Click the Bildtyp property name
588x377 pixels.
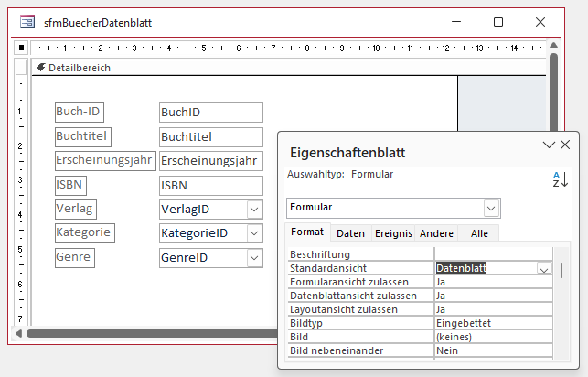coord(306,323)
